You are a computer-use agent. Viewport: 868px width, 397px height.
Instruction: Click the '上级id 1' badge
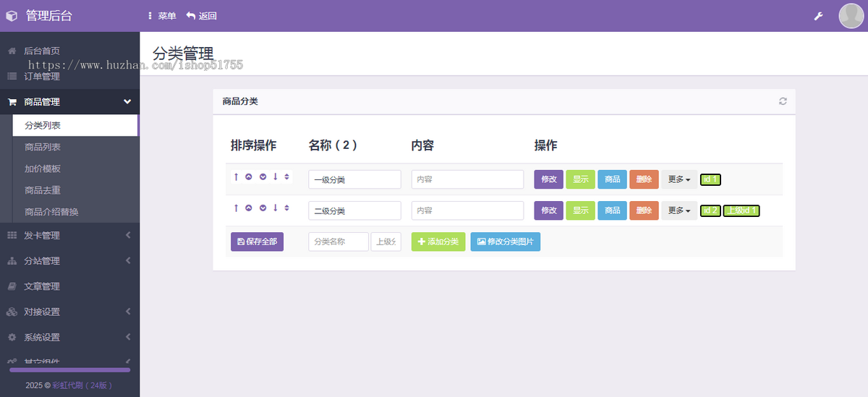pyautogui.click(x=741, y=210)
